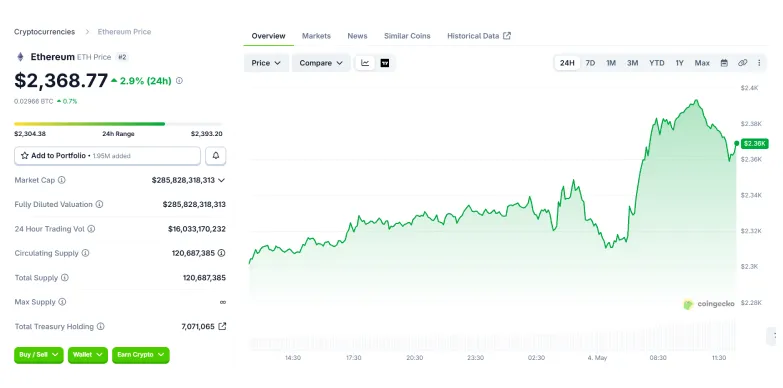Screen dimensions: 783x388
Task: Show 24 Hour Trading Vol info icon
Action: pyautogui.click(x=91, y=229)
